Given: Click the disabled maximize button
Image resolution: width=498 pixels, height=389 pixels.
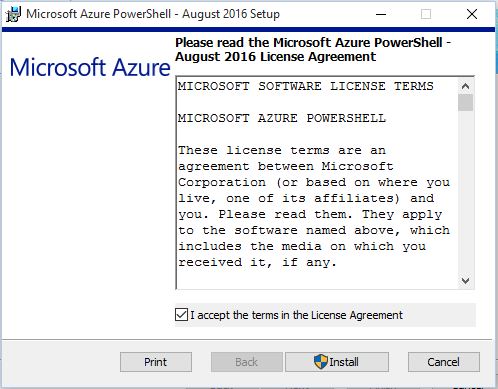Looking at the screenshot, I should click(x=426, y=14).
